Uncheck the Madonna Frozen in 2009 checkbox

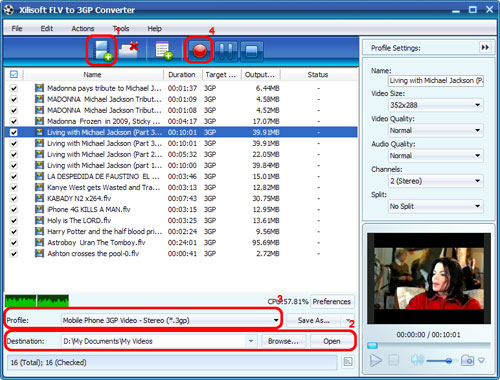click(14, 121)
